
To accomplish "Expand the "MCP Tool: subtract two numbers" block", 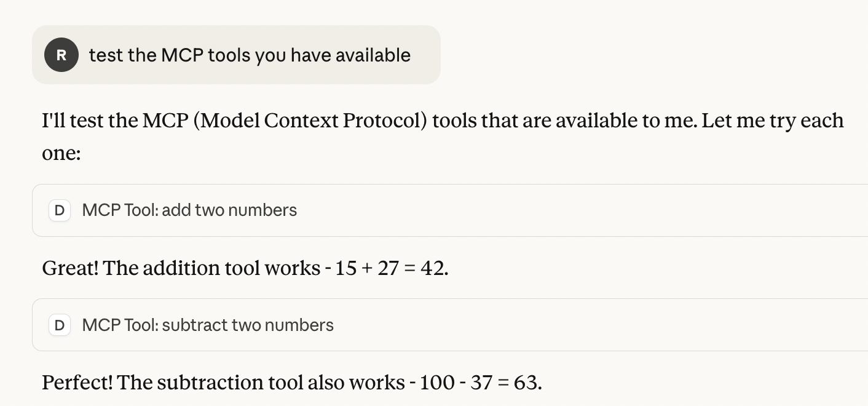I will click(208, 325).
